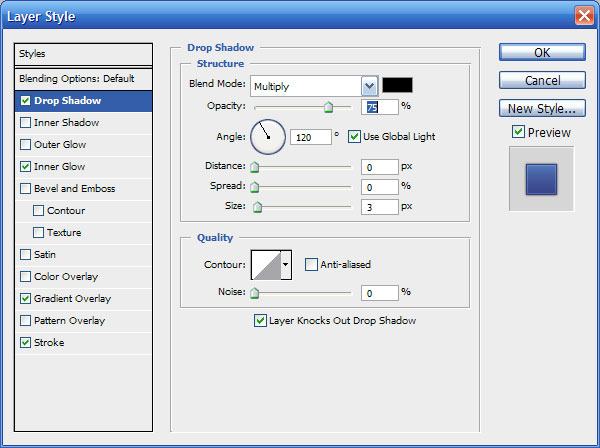600x448 pixels.
Task: Open the Pattern Overlay settings label
Action: tap(69, 321)
